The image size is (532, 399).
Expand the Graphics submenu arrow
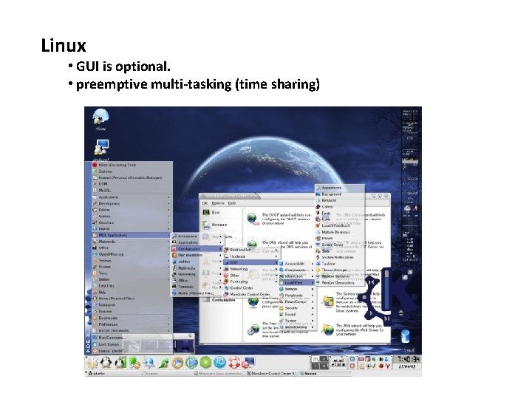(x=168, y=222)
